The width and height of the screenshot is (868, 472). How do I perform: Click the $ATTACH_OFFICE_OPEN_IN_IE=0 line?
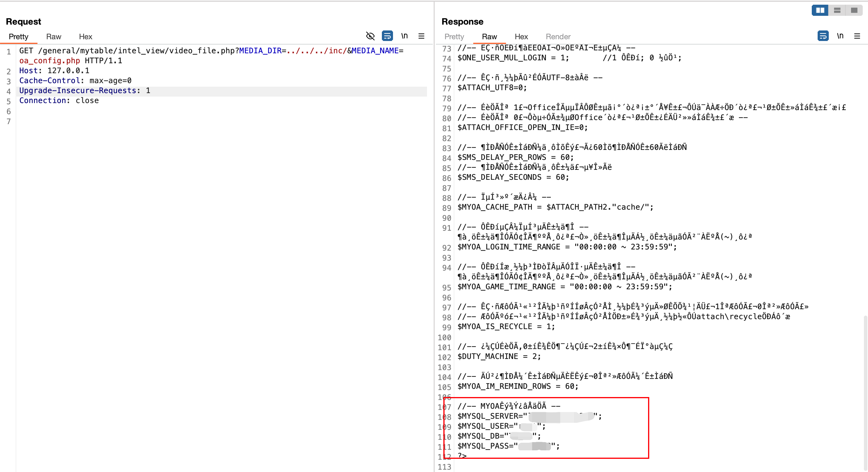point(522,127)
